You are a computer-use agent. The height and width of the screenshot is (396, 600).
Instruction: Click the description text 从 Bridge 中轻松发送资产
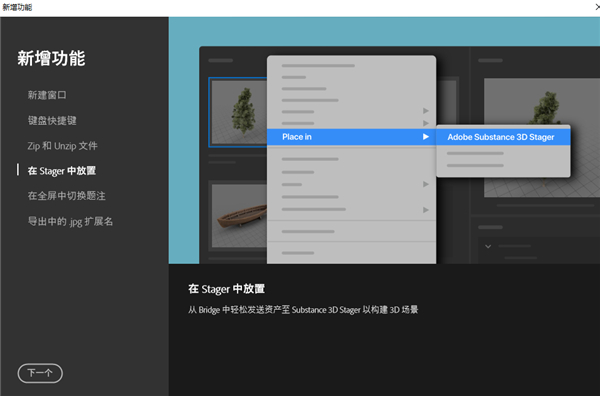[303, 310]
